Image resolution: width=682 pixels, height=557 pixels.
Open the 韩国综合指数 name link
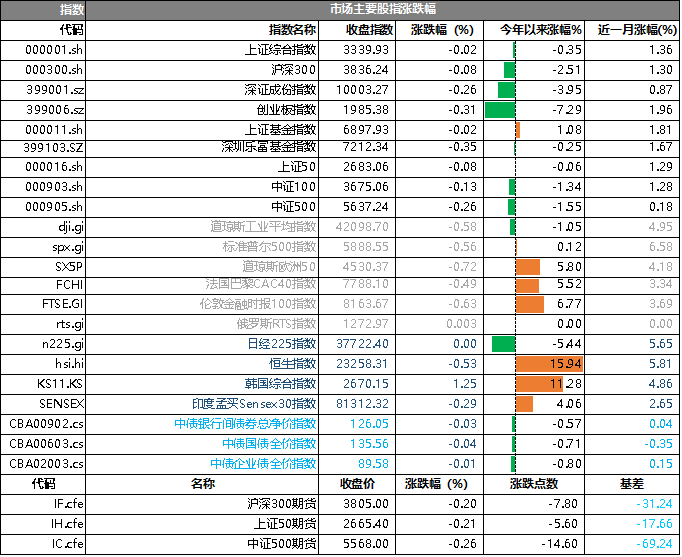[281, 384]
